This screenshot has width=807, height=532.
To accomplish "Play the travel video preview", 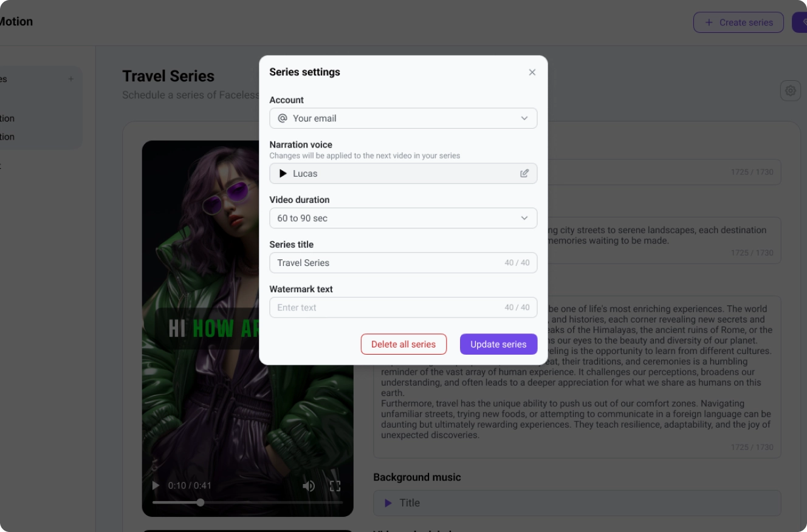I will [x=156, y=485].
